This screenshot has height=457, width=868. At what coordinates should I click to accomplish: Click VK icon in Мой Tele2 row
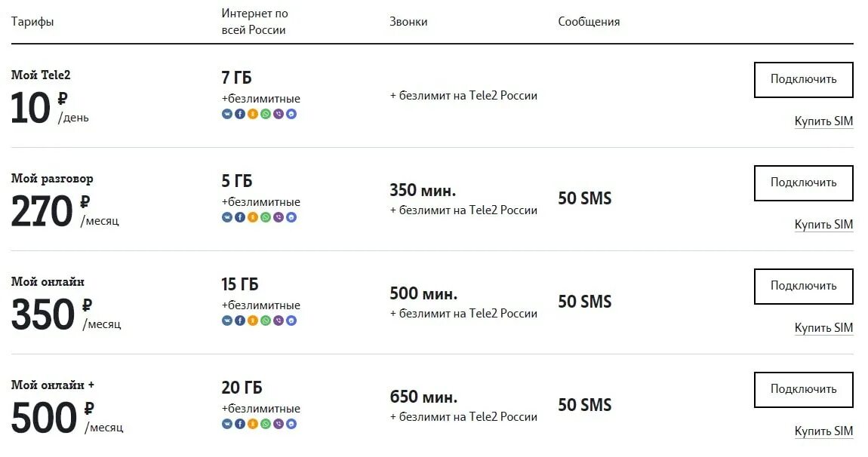pos(227,114)
